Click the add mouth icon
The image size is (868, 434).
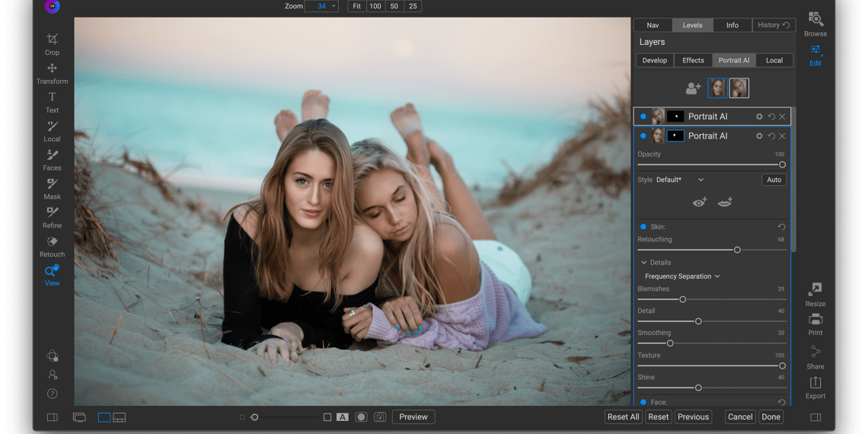tap(725, 202)
